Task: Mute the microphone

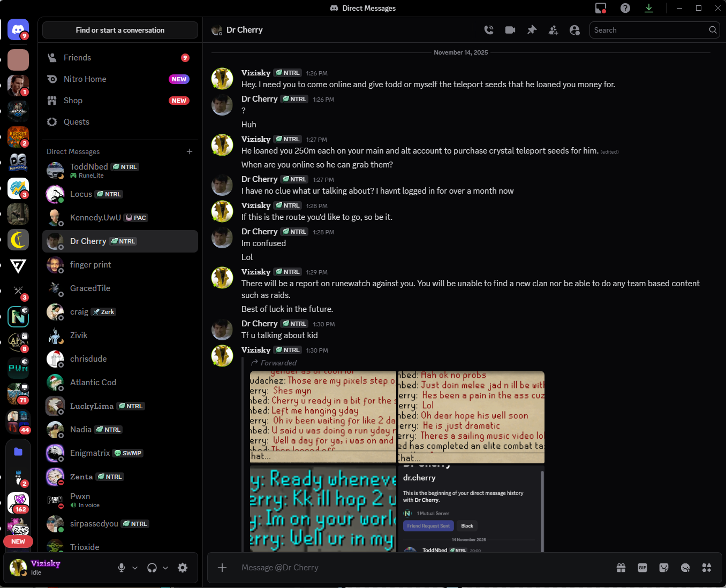Action: (x=122, y=568)
